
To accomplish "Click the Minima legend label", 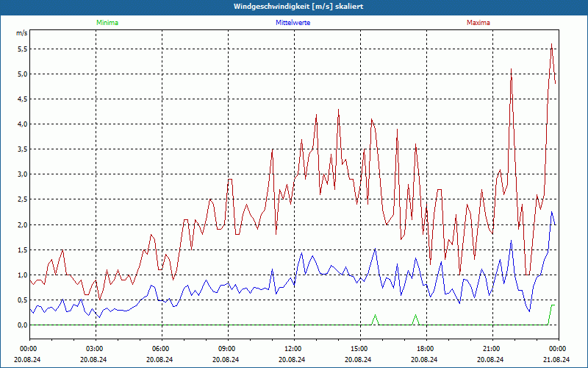I will [107, 23].
